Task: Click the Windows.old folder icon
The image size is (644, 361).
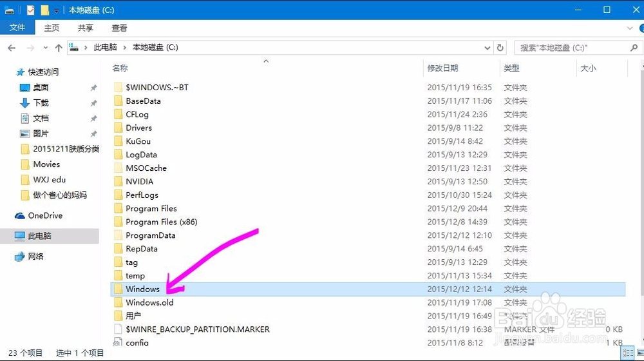Action: click(118, 302)
